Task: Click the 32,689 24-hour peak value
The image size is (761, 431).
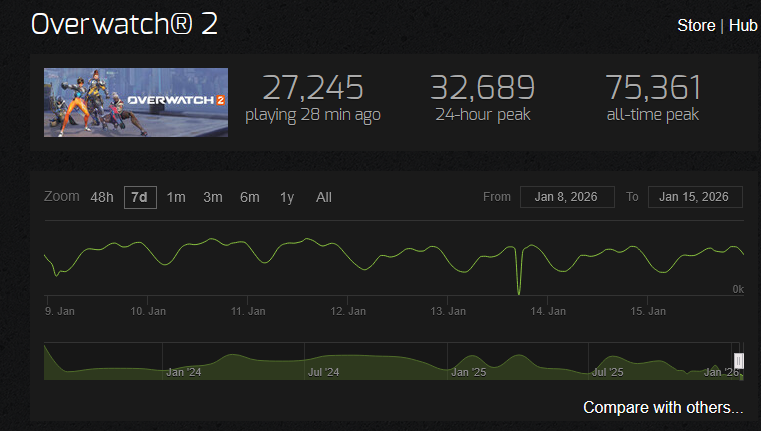Action: (x=482, y=87)
